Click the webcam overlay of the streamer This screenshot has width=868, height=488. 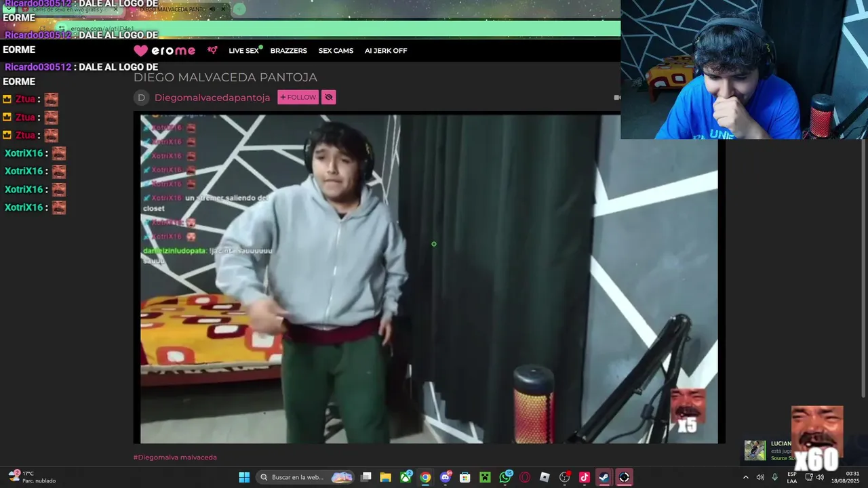(x=744, y=69)
